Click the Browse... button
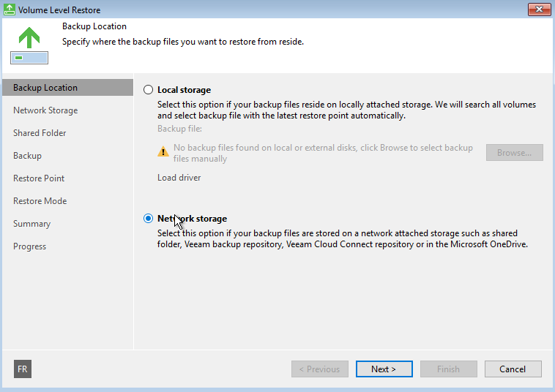Viewport: 555px width, 392px height. point(514,153)
